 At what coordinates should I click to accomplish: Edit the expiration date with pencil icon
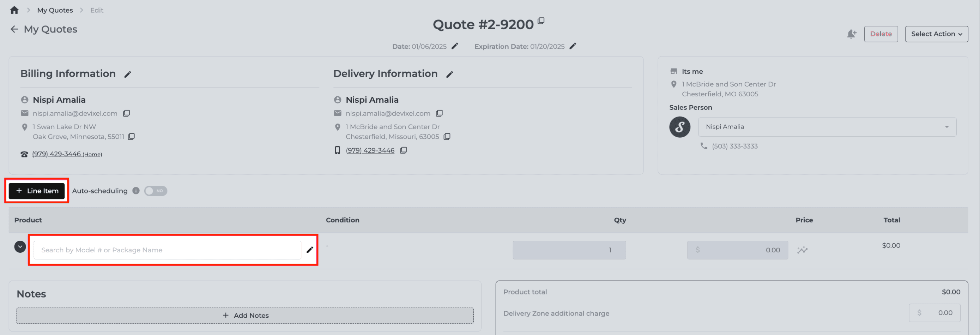pos(573,46)
